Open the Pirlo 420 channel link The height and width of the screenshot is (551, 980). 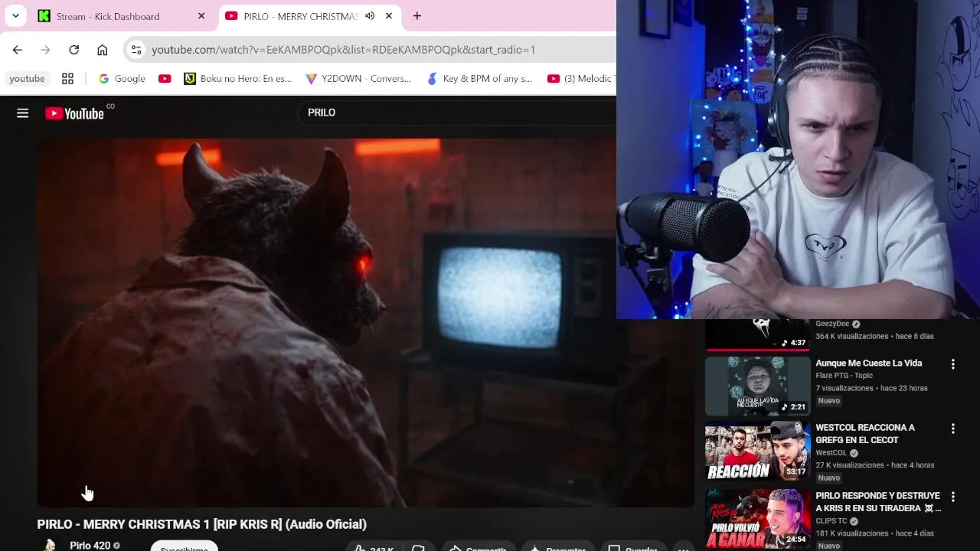[90, 546]
